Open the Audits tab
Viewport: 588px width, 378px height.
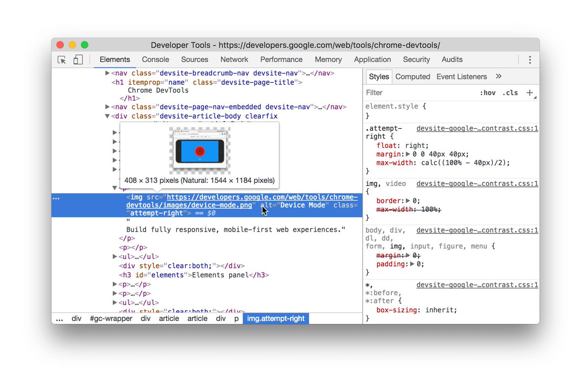click(452, 60)
